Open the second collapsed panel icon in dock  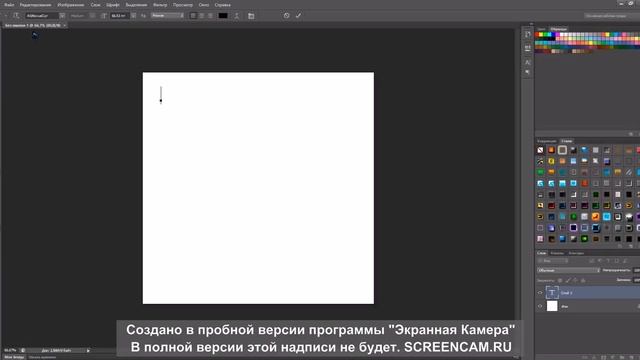[x=528, y=48]
